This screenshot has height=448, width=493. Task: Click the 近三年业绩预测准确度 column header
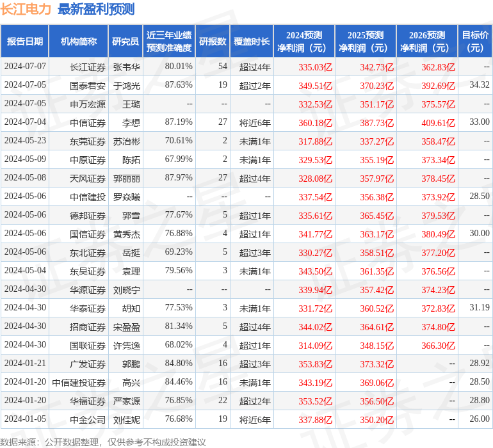pyautogui.click(x=169, y=41)
